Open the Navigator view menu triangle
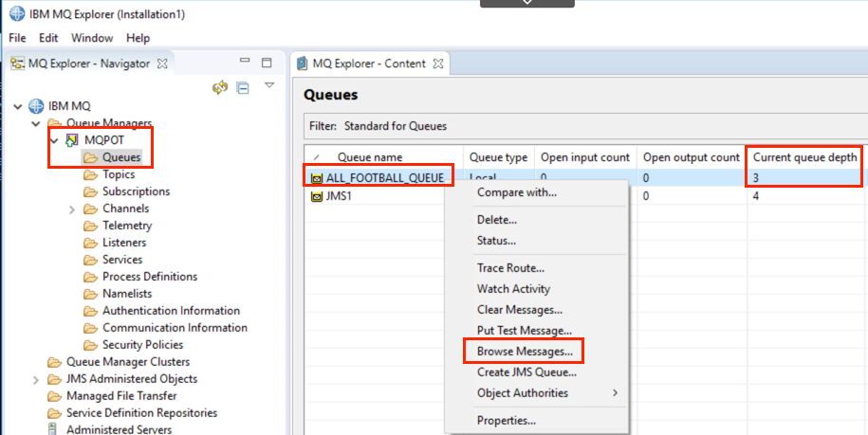Viewport: 868px width, 435px height. point(269,85)
